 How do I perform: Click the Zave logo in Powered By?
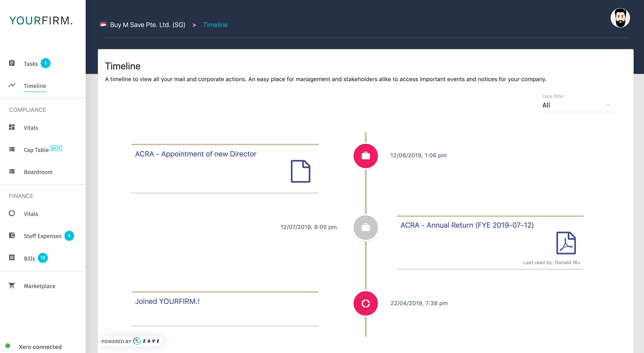point(147,341)
